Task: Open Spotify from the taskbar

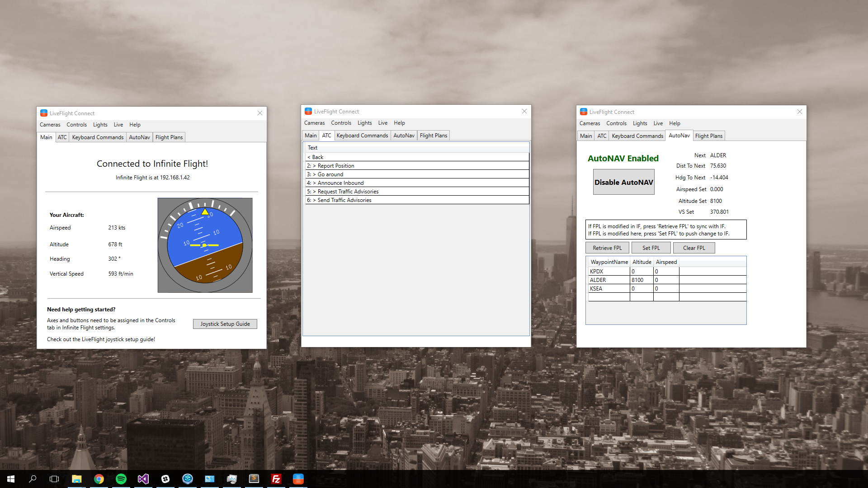Action: 121,479
